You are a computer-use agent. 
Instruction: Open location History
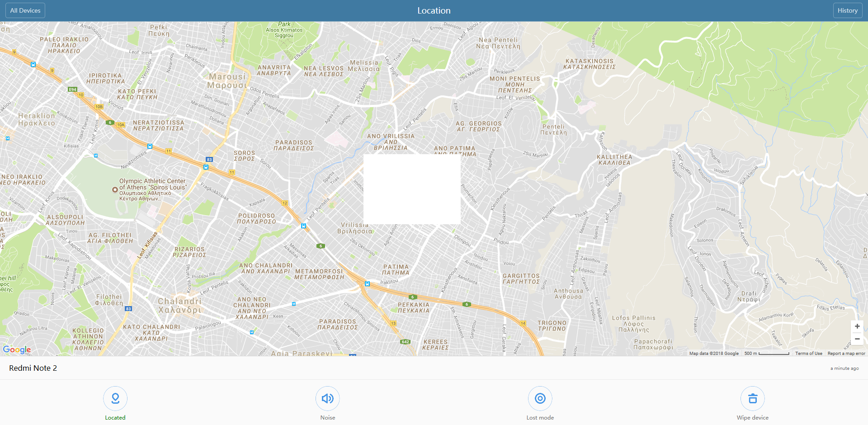848,10
